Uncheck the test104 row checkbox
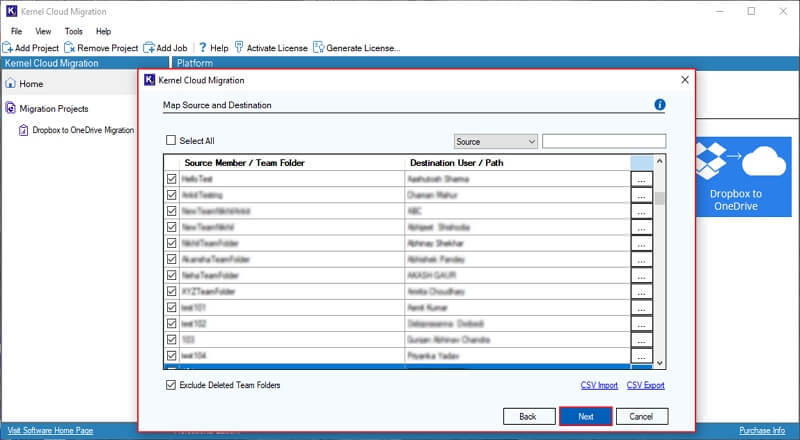 point(171,356)
